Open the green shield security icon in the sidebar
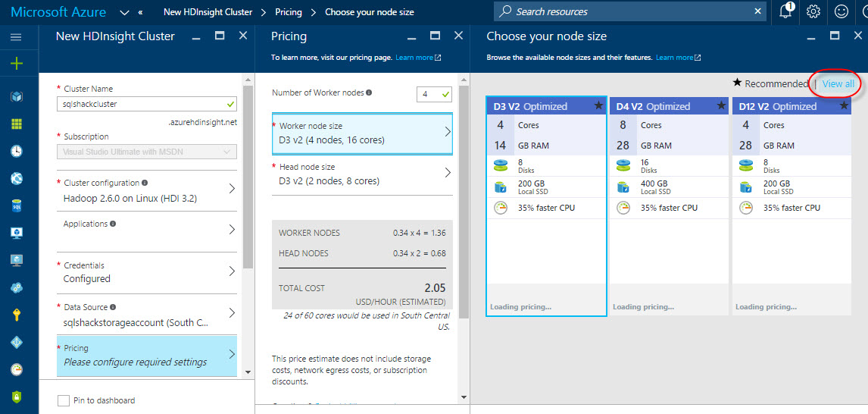The image size is (868, 414). pyautogui.click(x=17, y=397)
